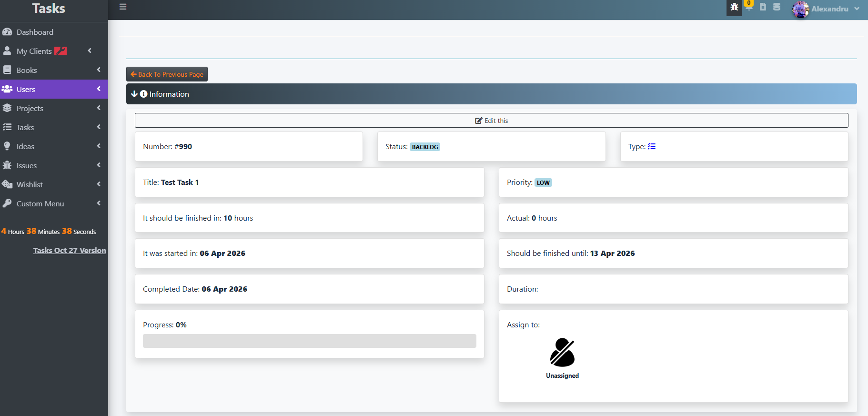Click the Alexandru profile avatar
Image resolution: width=868 pixels, height=416 pixels.
[x=800, y=9]
